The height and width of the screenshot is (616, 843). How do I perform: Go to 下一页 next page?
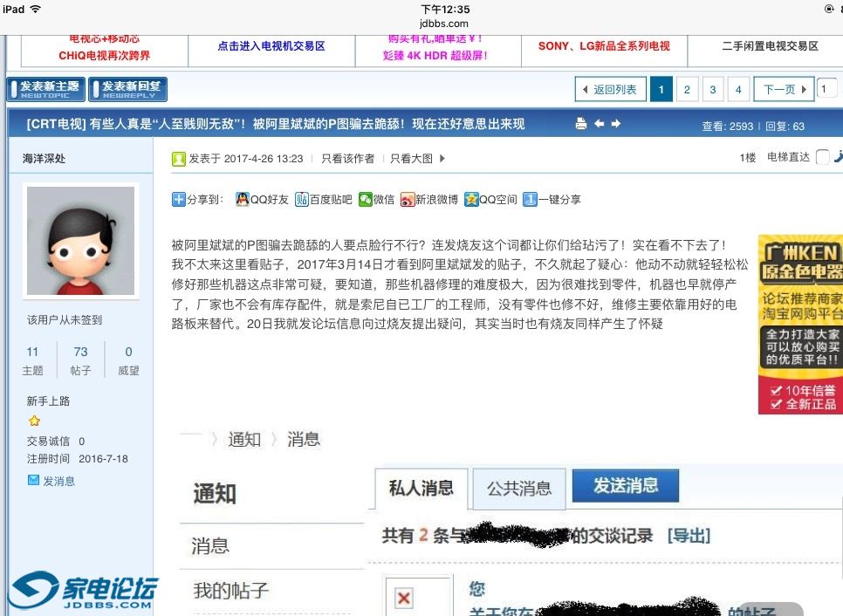(x=782, y=89)
